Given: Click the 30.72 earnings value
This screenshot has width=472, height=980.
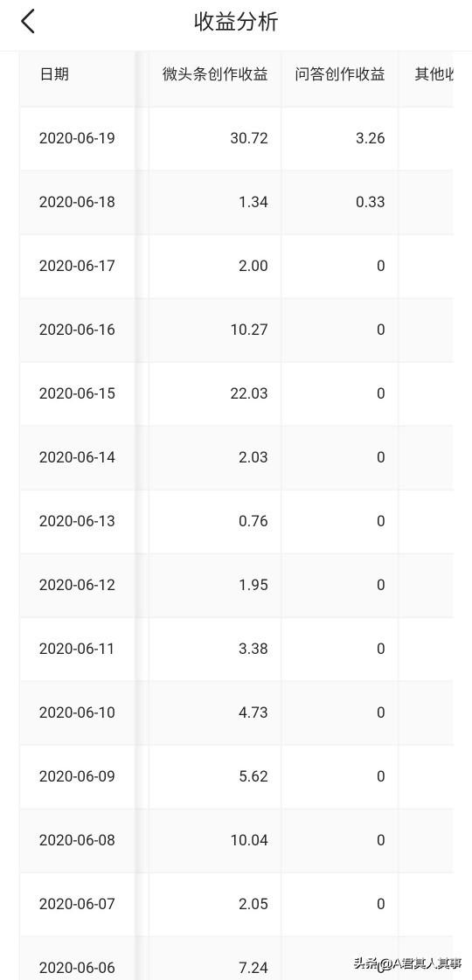Looking at the screenshot, I should 249,138.
